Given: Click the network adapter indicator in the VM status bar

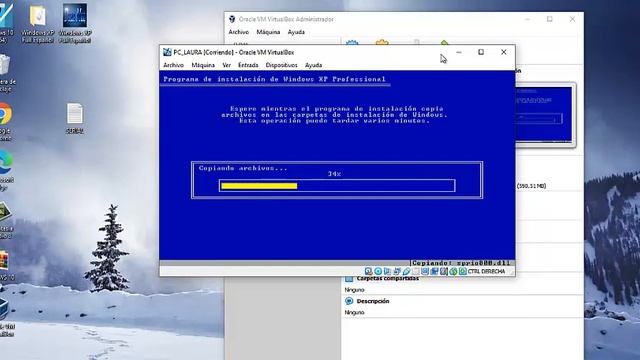Looking at the screenshot, I should 397,271.
